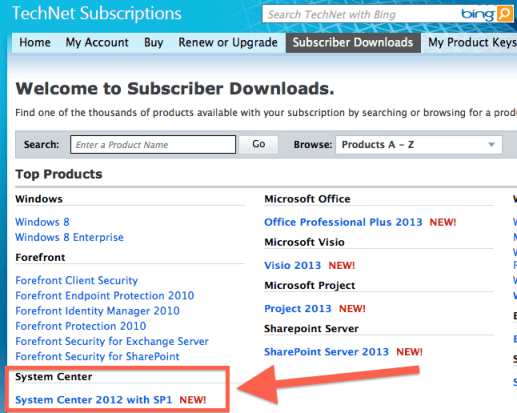Click the Microsoft Visio category heading
Screen dimensions: 517x413
pos(304,242)
